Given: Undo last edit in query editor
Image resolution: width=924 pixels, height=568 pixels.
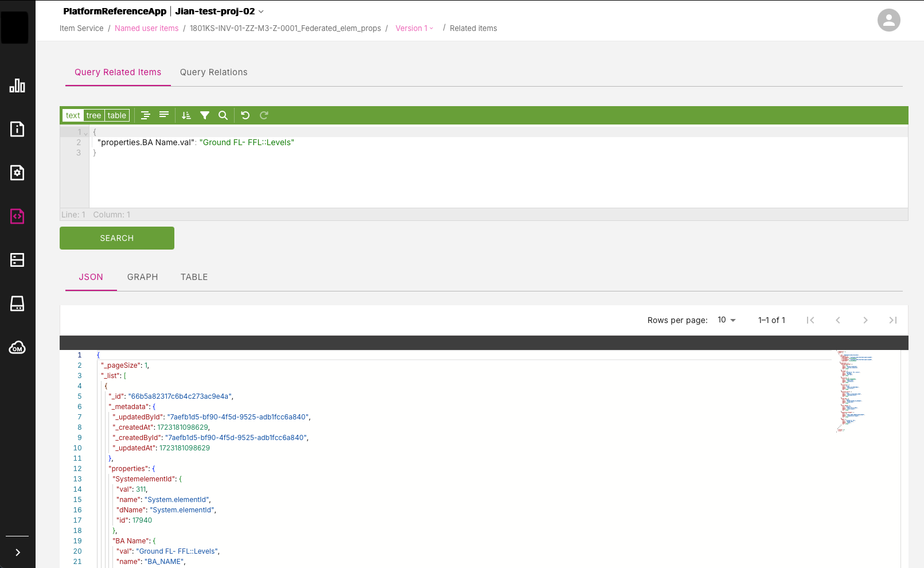Looking at the screenshot, I should (x=245, y=115).
